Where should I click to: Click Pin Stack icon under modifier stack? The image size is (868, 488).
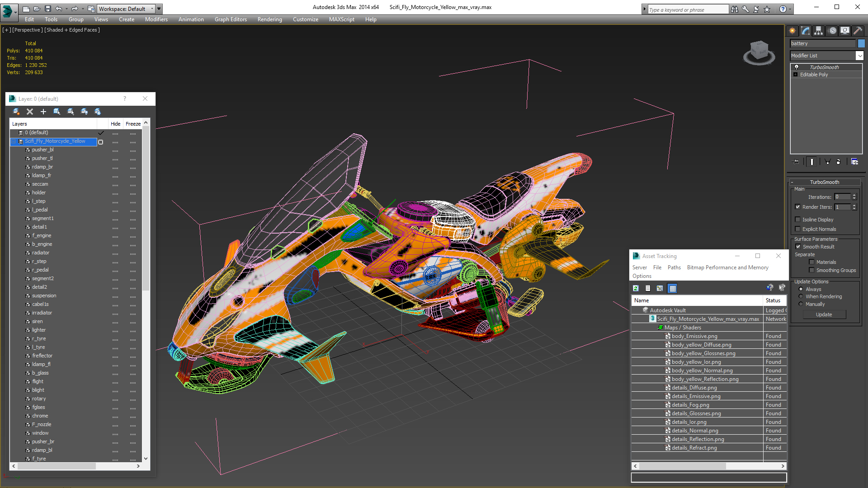[x=796, y=162]
